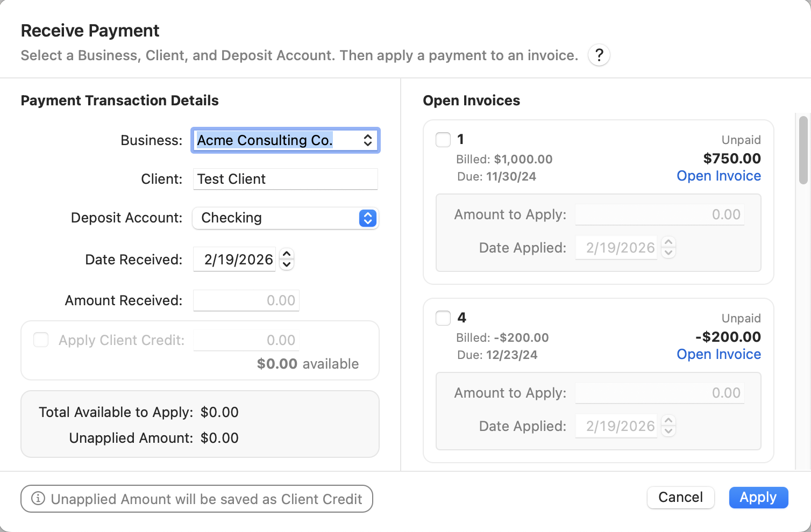Open the Business dropdown showing Acme Consulting Co.
The image size is (811, 532).
click(x=286, y=140)
